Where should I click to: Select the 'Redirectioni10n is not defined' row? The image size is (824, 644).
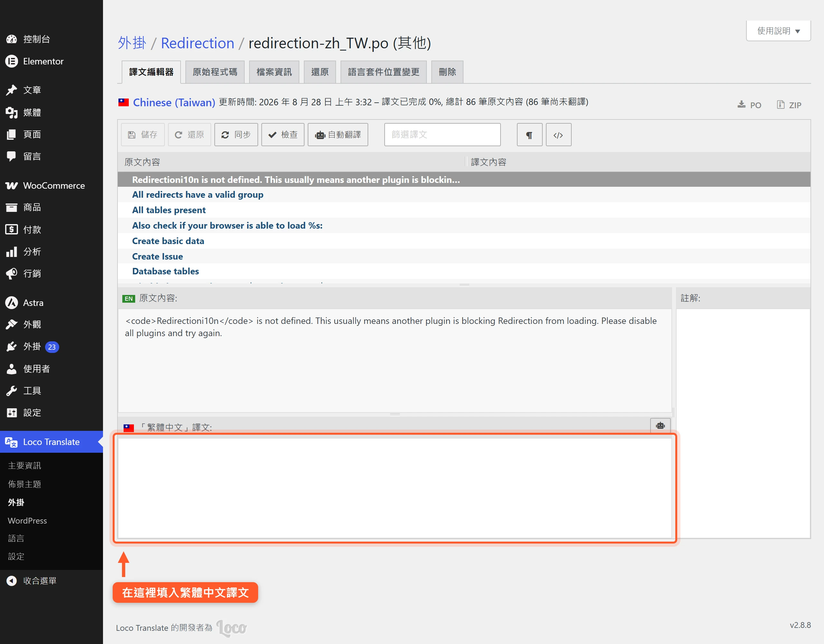pos(464,180)
